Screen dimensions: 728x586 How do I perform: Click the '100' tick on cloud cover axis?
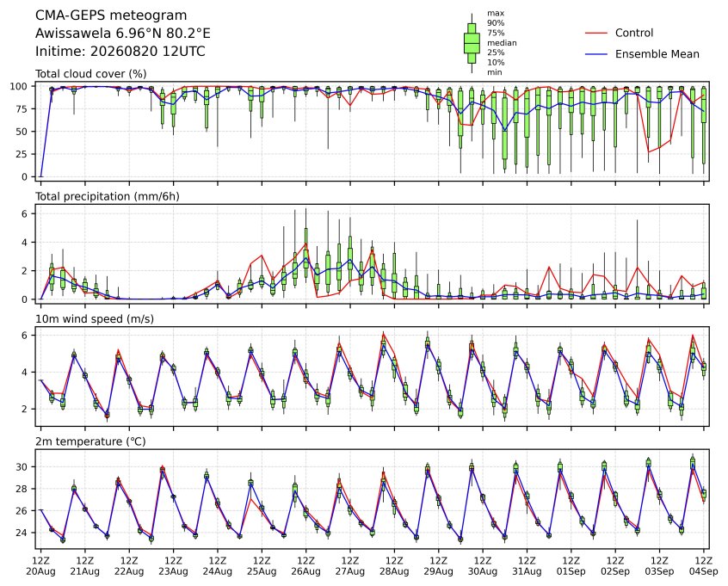coord(20,86)
